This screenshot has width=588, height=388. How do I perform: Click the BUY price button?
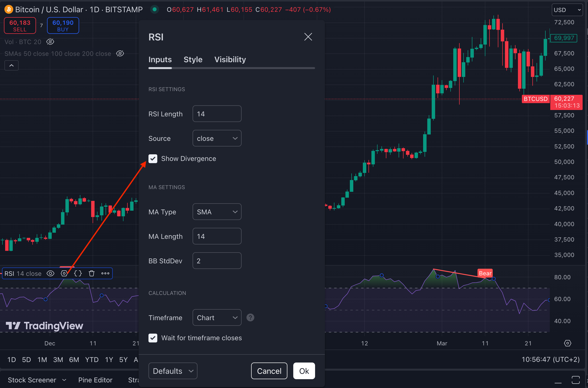coord(63,25)
